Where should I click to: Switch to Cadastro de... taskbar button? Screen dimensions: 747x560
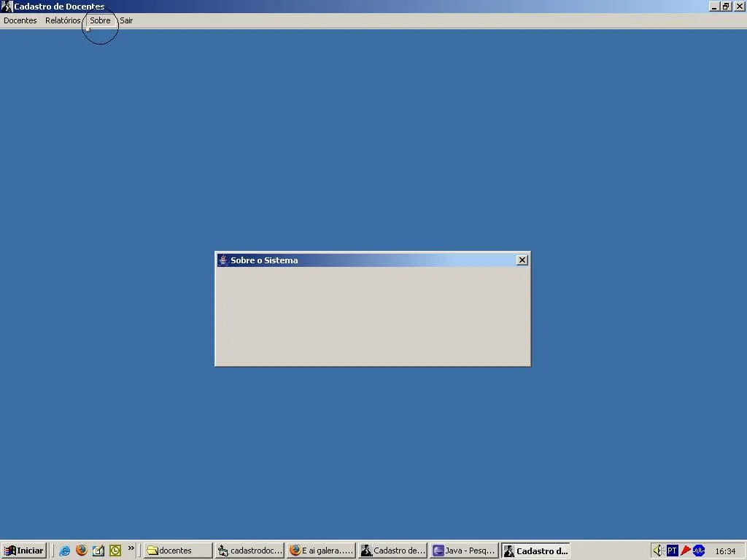click(x=392, y=551)
